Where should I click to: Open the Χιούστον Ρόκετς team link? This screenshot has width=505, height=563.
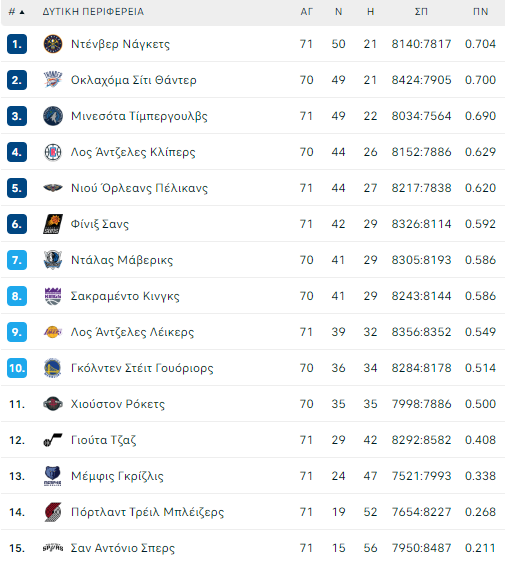click(x=118, y=404)
